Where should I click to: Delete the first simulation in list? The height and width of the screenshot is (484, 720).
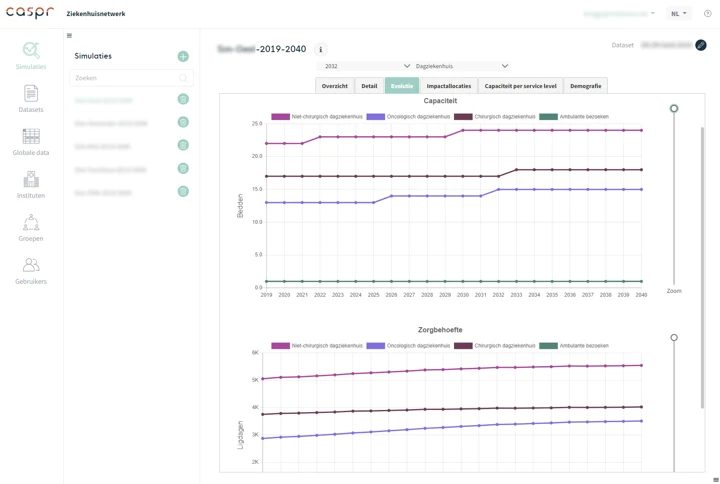pyautogui.click(x=183, y=99)
